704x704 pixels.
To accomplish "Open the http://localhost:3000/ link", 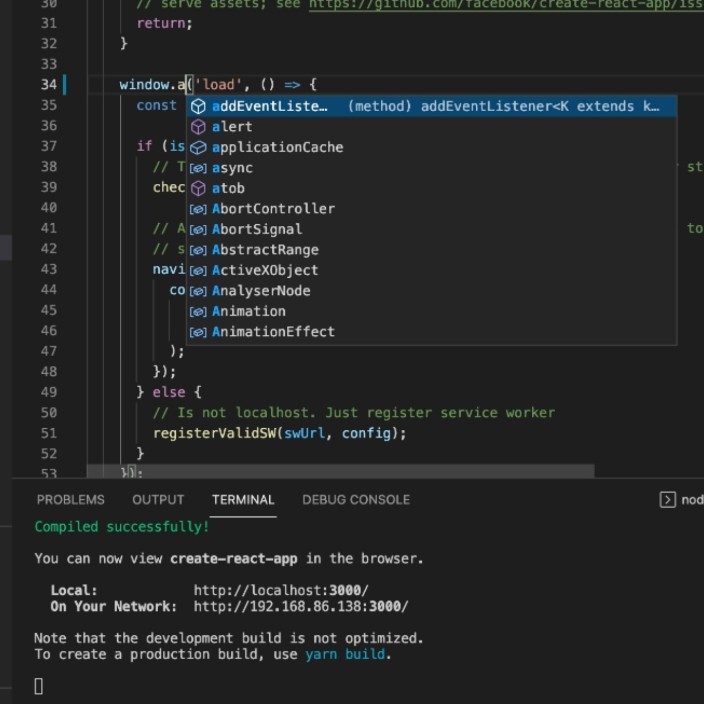I will [x=281, y=590].
